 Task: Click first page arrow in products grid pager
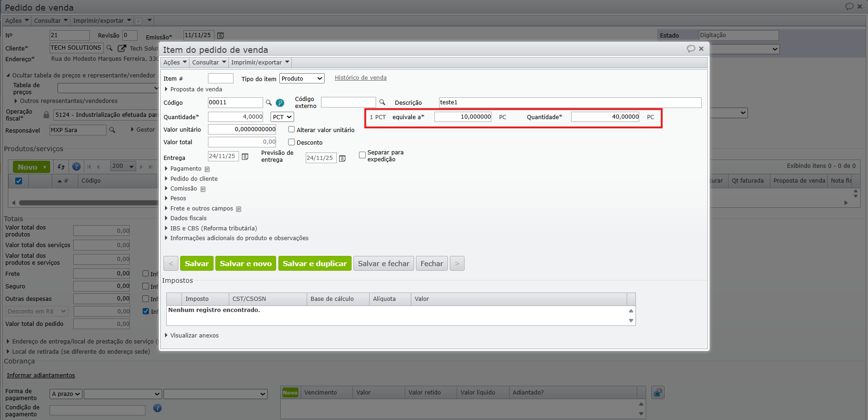pos(89,167)
